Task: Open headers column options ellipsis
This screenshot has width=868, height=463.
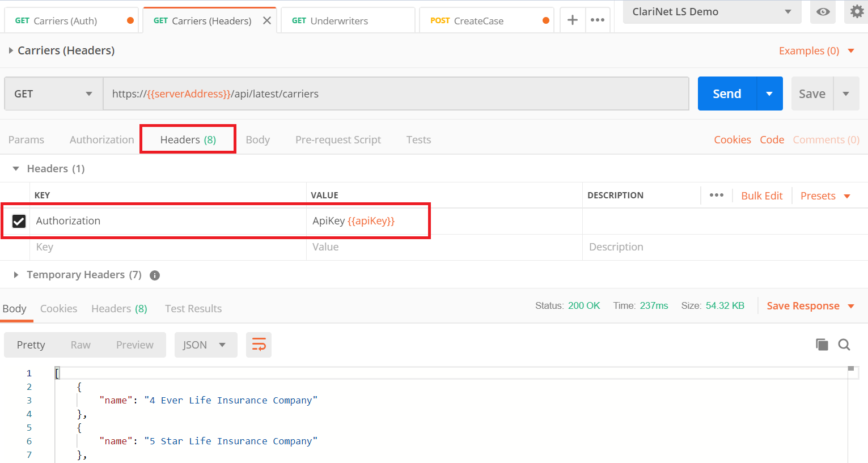Action: point(717,195)
